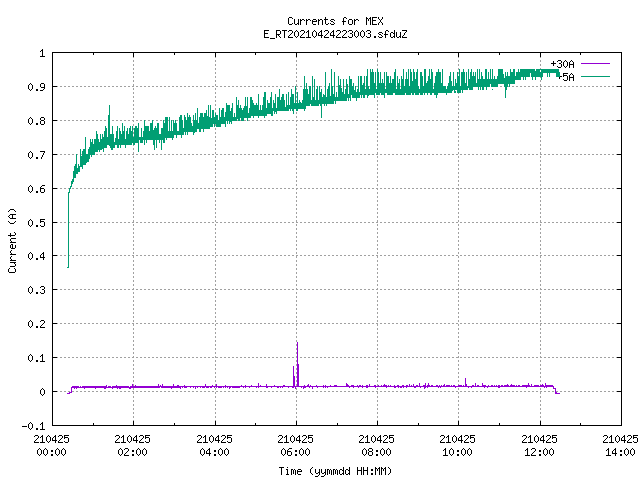The width and height of the screenshot is (640, 480).
Task: Click the x-axis tick 210425 02:00
Action: 133,446
